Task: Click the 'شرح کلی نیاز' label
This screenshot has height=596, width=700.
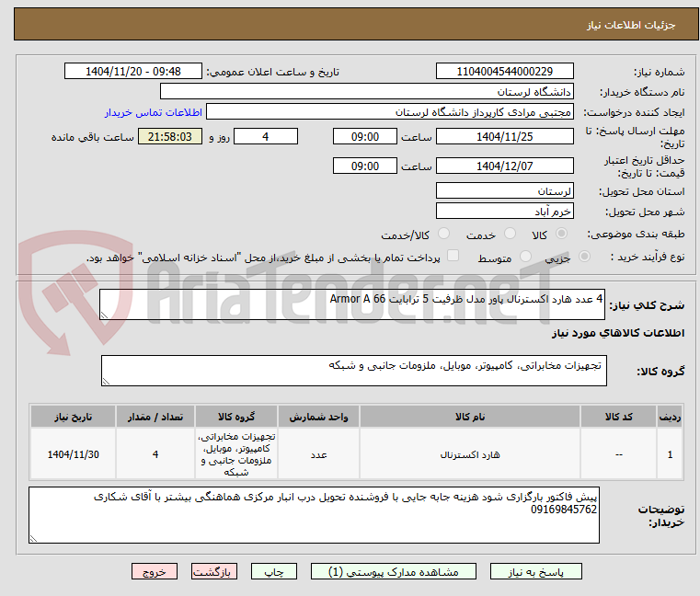Action: (x=647, y=305)
